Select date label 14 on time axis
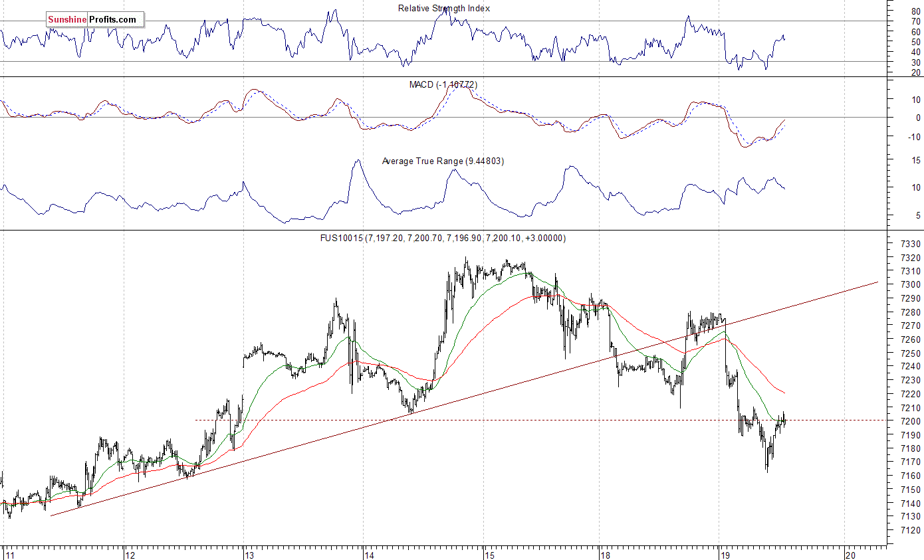This screenshot has width=924, height=560. (370, 554)
